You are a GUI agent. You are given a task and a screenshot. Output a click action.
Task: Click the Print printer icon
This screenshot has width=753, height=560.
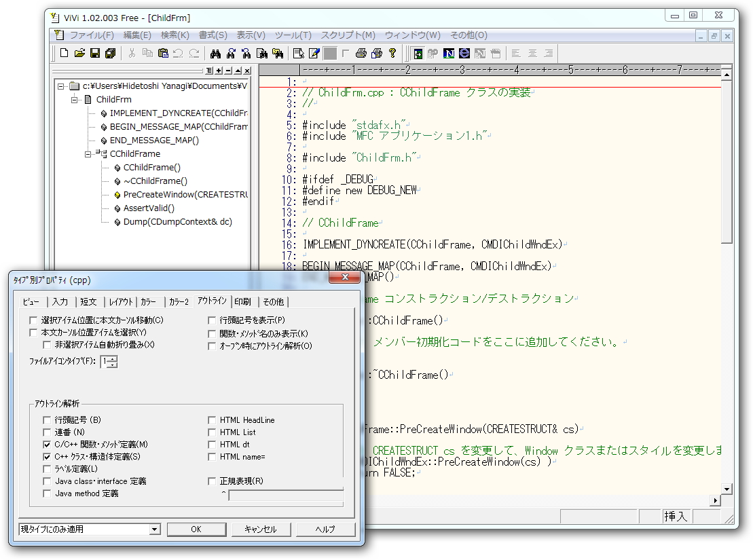pyautogui.click(x=361, y=54)
